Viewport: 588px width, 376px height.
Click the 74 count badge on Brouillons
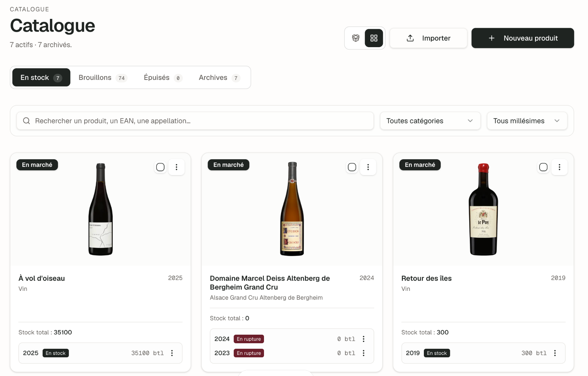[122, 78]
